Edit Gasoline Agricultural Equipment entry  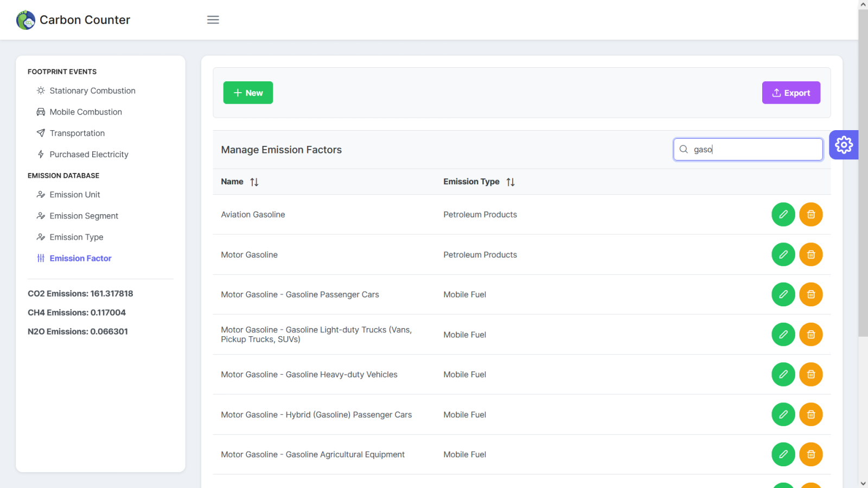pyautogui.click(x=783, y=454)
